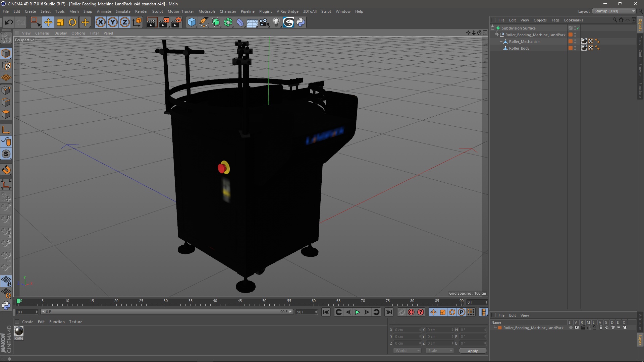
Task: Click Play Forwards button
Action: pyautogui.click(x=357, y=312)
